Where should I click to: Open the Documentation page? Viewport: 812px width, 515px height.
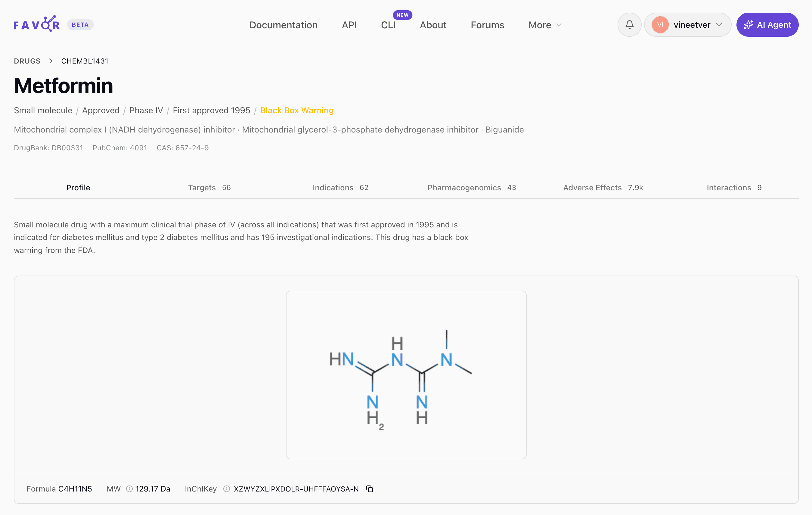tap(283, 25)
